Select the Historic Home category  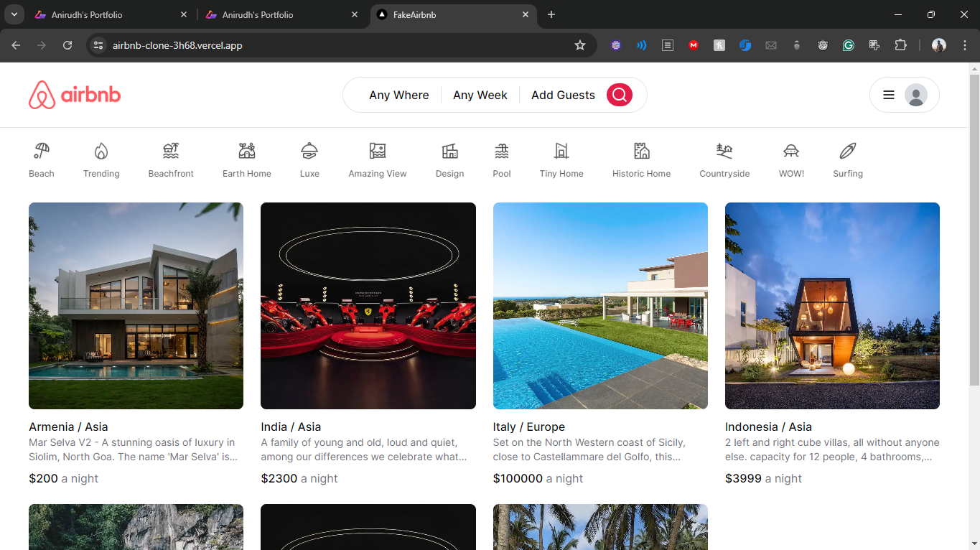pyautogui.click(x=641, y=160)
